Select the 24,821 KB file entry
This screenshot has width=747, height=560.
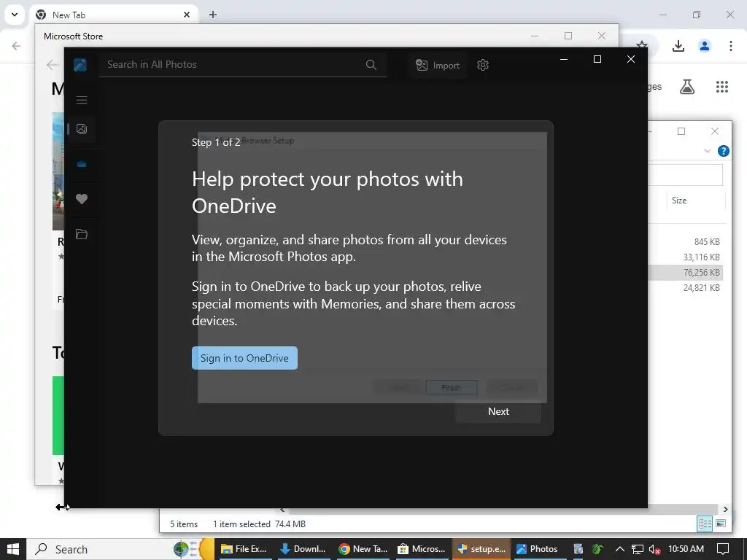pos(701,287)
